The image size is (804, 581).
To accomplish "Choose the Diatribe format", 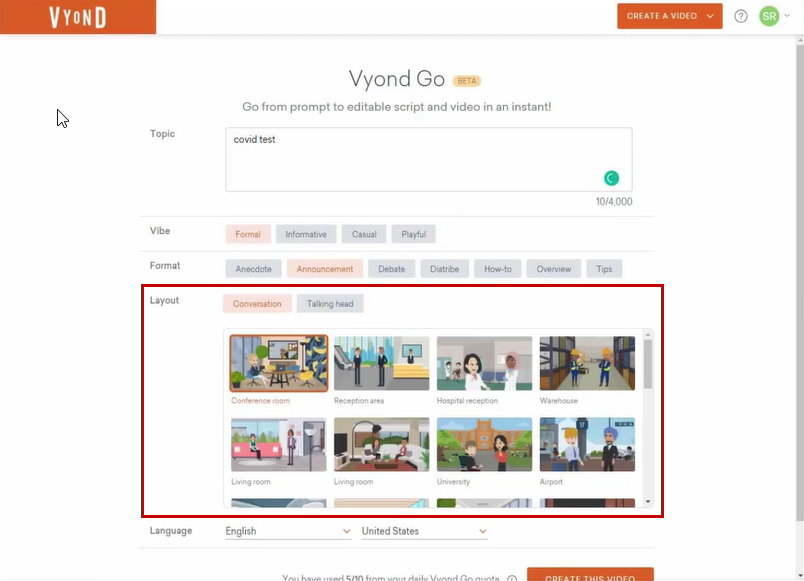I will tap(445, 269).
